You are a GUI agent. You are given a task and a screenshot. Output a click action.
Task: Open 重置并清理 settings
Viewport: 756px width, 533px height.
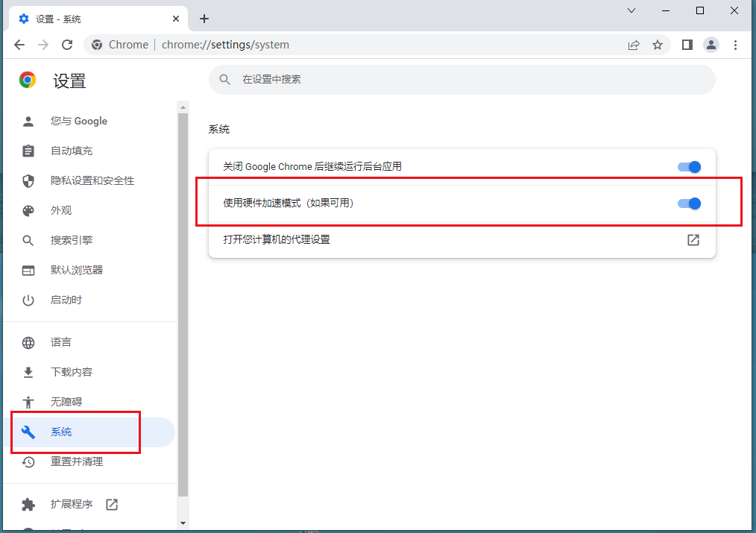[x=90, y=462]
